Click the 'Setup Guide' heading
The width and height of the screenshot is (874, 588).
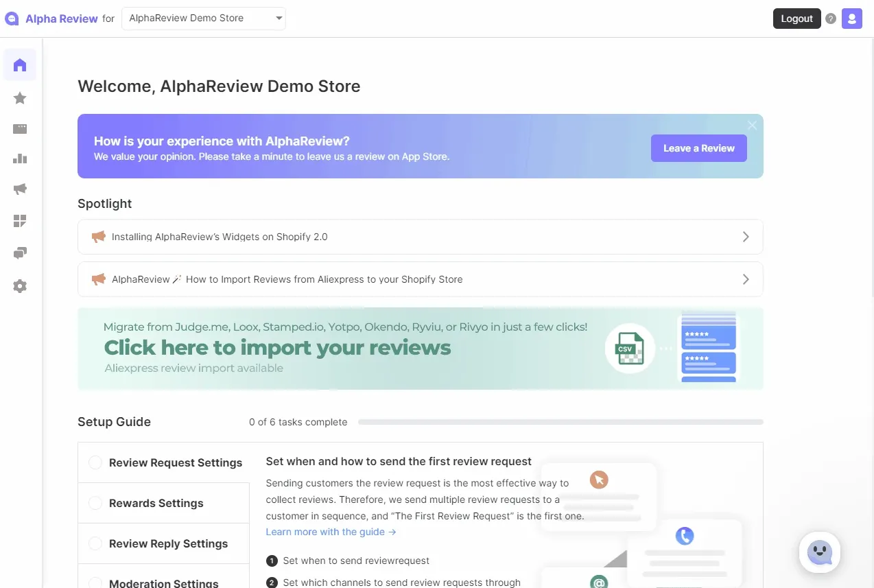[x=114, y=422]
